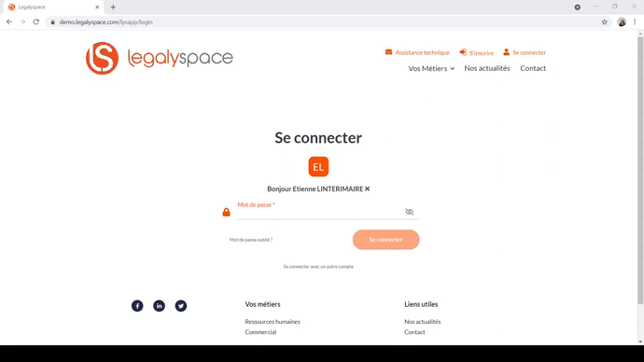The width and height of the screenshot is (644, 362).
Task: Go forward in browser history
Action: coord(22,21)
